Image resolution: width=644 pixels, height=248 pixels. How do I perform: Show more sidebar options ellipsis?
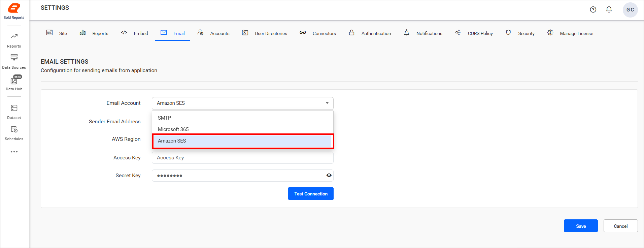(14, 152)
